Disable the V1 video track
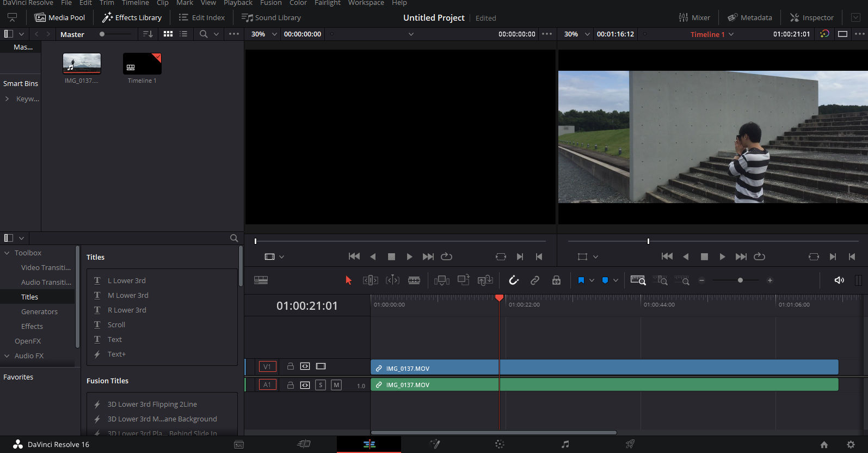868x453 pixels. point(321,366)
